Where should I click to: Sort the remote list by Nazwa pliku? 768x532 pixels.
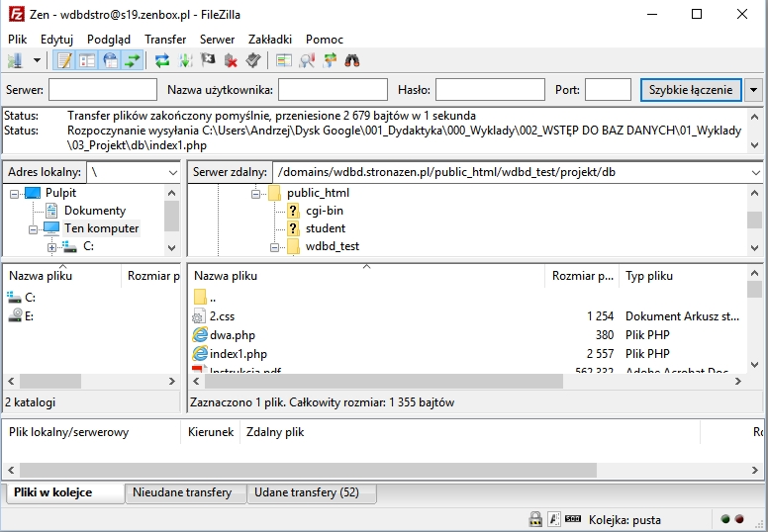click(367, 276)
